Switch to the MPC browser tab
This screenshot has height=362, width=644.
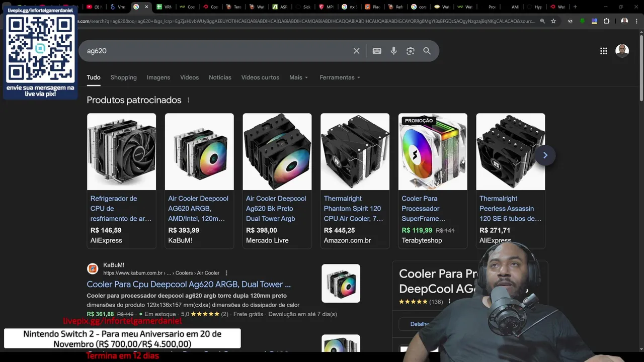pos(326,7)
